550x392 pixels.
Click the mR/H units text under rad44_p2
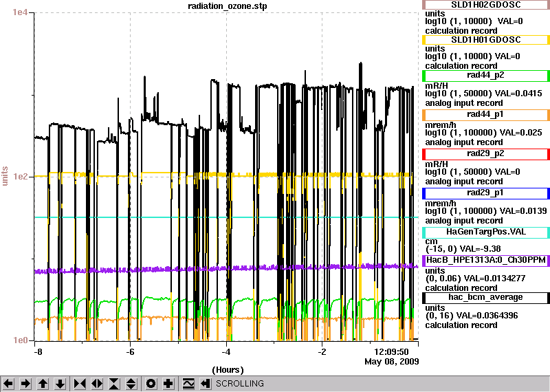(x=437, y=86)
